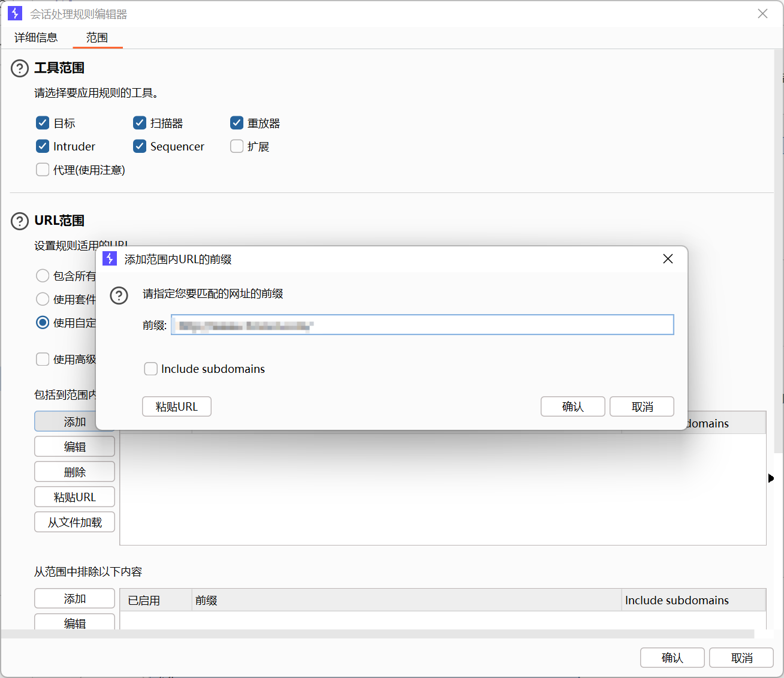Click the 前缀 column header in exclude table
This screenshot has width=784, height=678.
tap(406, 600)
